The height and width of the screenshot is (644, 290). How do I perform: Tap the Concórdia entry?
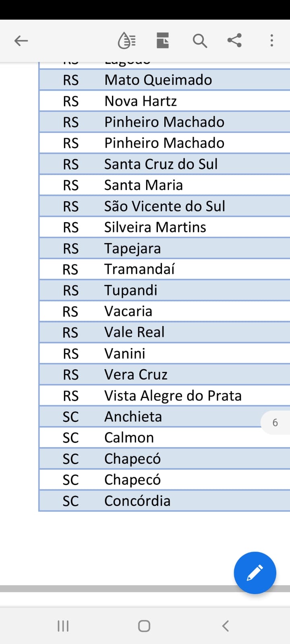137,501
